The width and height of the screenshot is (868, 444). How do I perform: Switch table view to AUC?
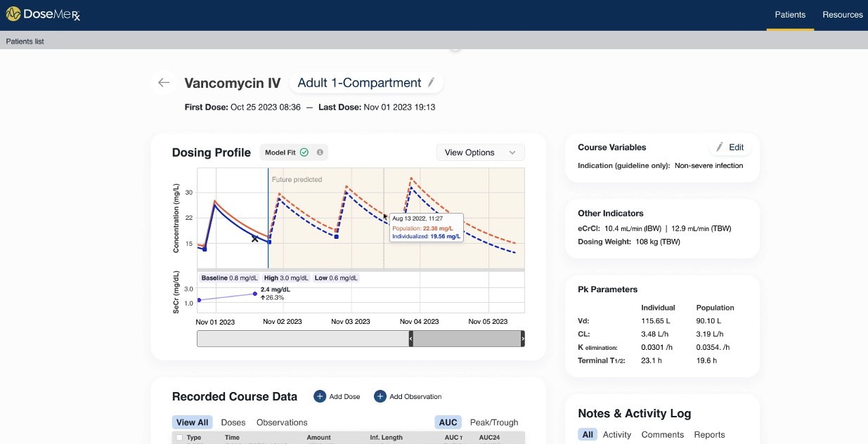pos(448,422)
